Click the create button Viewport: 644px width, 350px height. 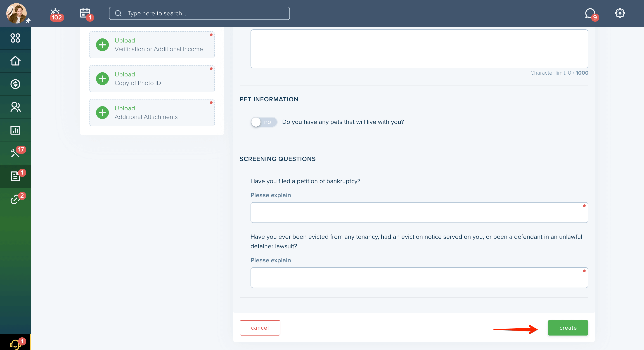click(x=568, y=328)
